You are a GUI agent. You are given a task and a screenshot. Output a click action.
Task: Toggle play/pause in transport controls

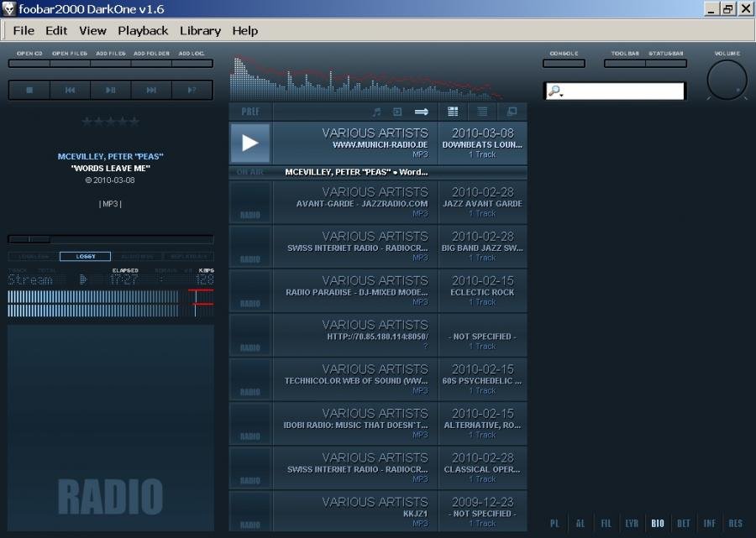[110, 90]
